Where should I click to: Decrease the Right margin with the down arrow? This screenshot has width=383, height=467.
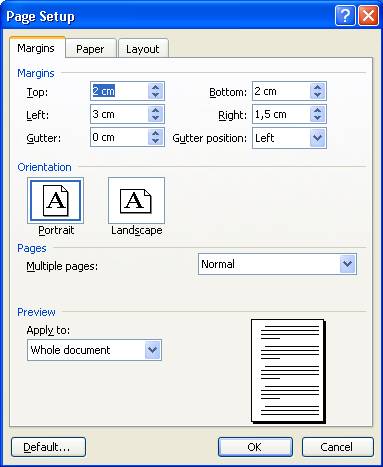pyautogui.click(x=317, y=118)
